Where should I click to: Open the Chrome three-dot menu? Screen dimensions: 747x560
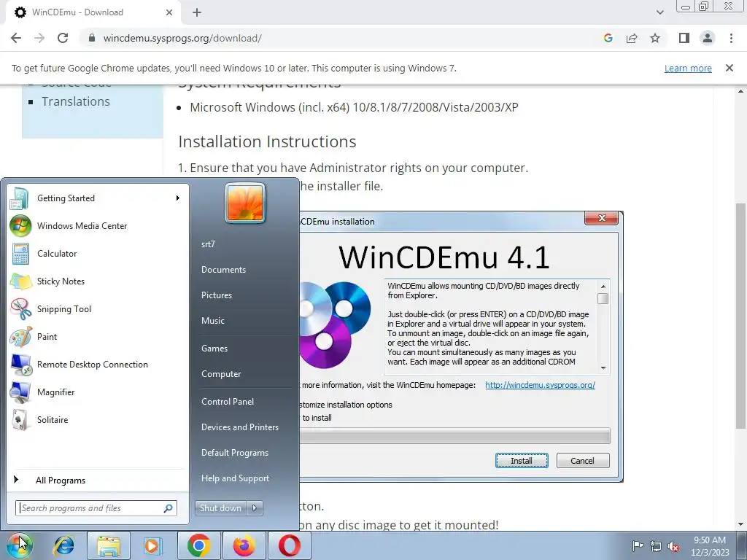pos(731,38)
